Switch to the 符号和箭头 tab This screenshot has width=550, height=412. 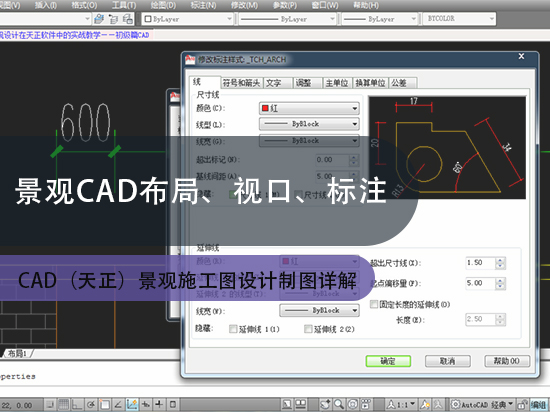click(x=241, y=83)
